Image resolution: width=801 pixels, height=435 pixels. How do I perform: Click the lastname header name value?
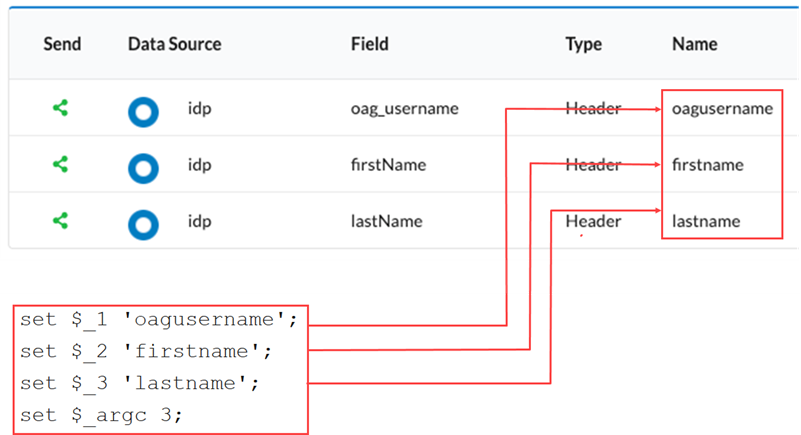point(706,221)
